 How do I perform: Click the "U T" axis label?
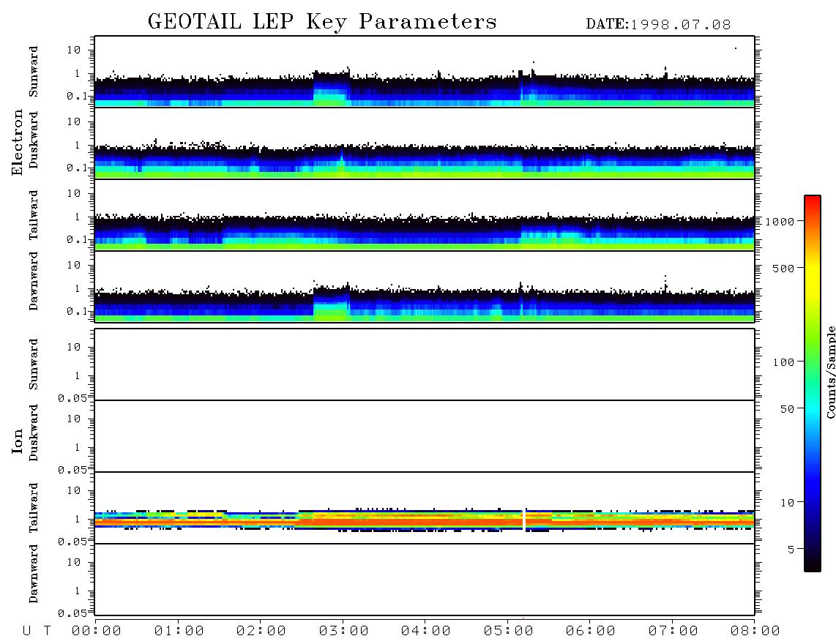[37, 631]
